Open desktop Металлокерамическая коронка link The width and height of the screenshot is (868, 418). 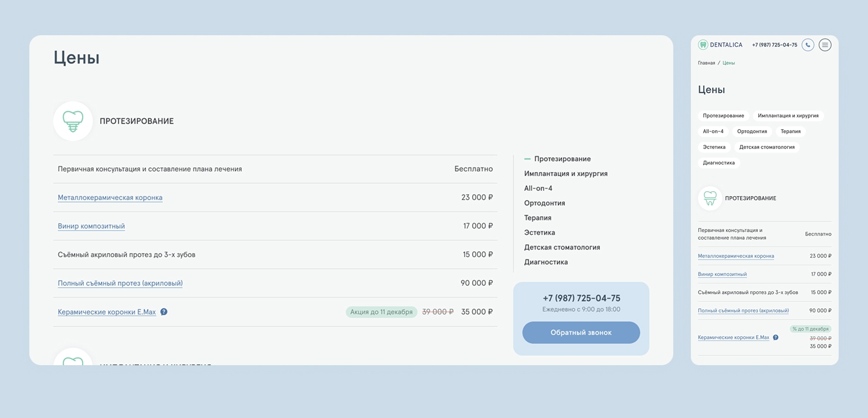coord(110,198)
